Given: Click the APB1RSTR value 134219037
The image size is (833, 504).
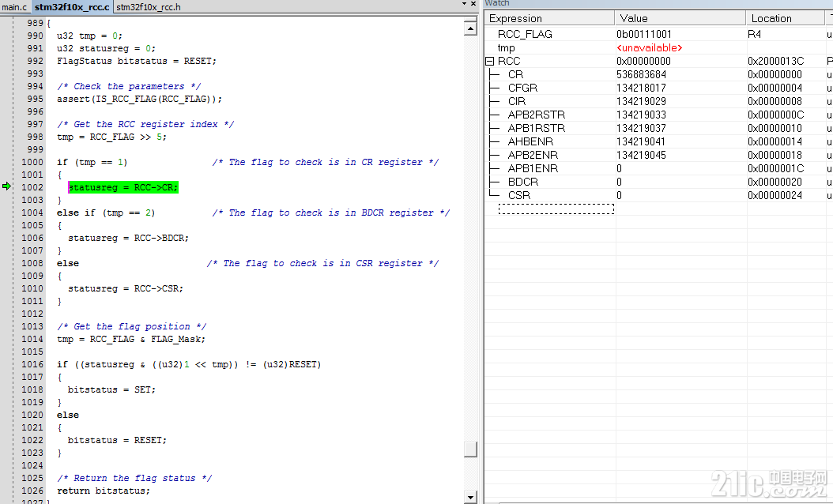Looking at the screenshot, I should coord(641,128).
